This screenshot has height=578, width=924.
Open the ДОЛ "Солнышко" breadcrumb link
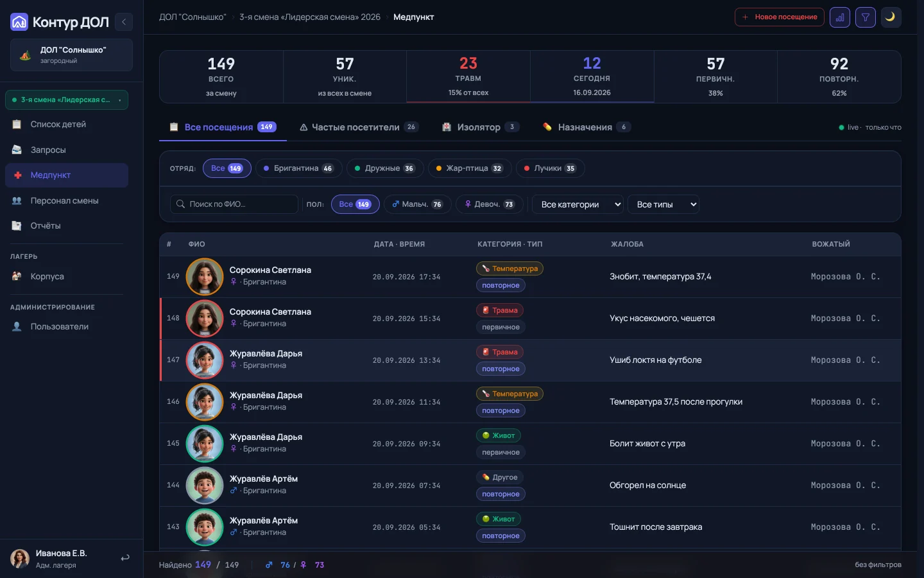pyautogui.click(x=193, y=17)
